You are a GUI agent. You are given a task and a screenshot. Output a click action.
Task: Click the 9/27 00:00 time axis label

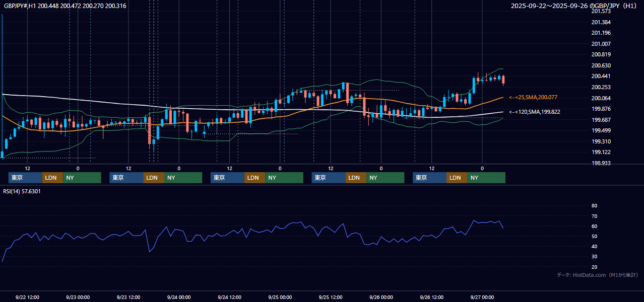coord(482,297)
